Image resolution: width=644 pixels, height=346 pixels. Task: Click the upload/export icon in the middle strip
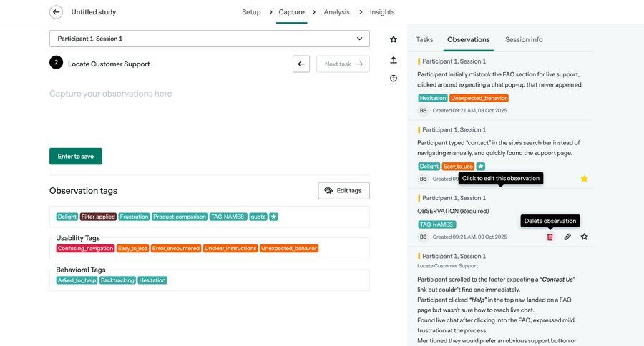(x=394, y=60)
